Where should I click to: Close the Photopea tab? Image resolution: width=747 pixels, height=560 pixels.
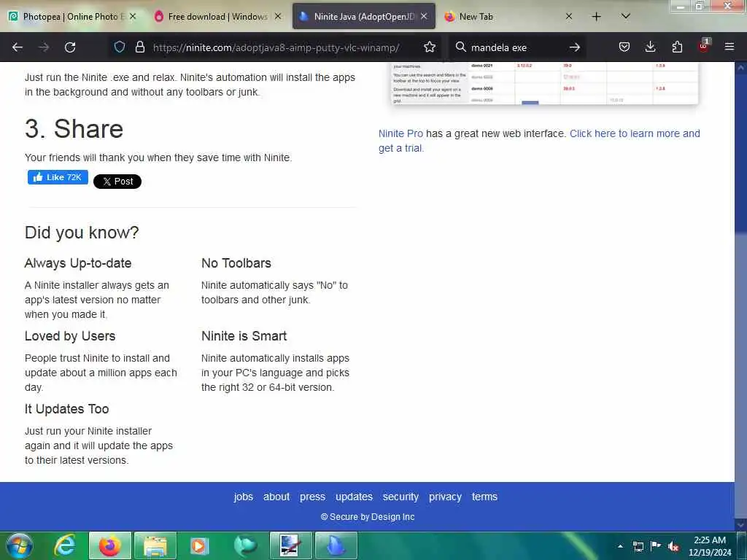click(x=133, y=16)
